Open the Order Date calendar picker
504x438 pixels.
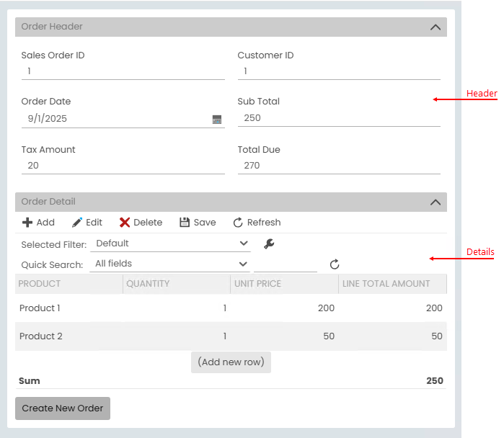click(x=217, y=120)
